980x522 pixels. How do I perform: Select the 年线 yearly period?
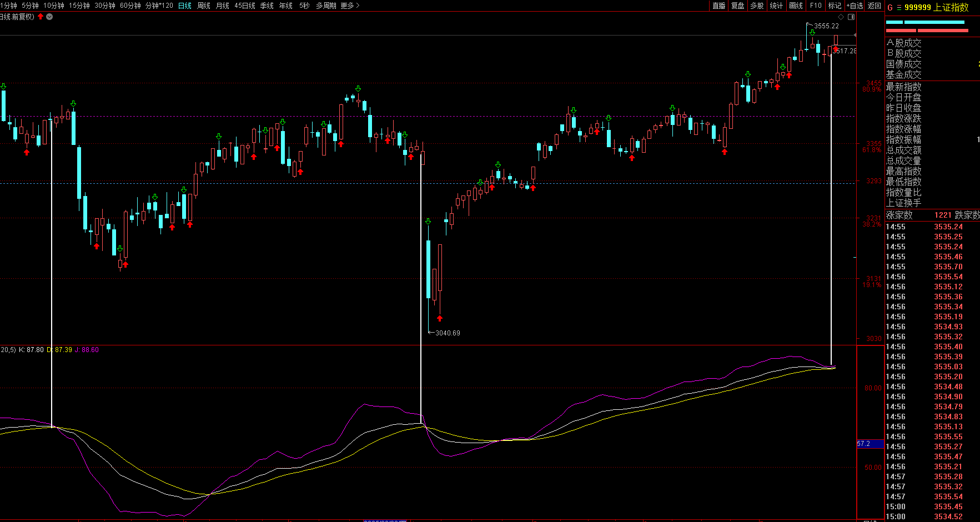tap(286, 6)
